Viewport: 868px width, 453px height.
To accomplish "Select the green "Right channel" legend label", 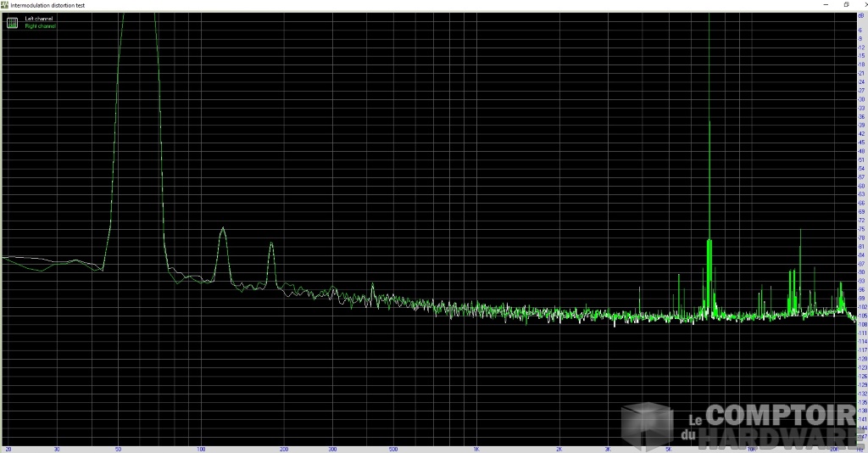I will (x=40, y=26).
